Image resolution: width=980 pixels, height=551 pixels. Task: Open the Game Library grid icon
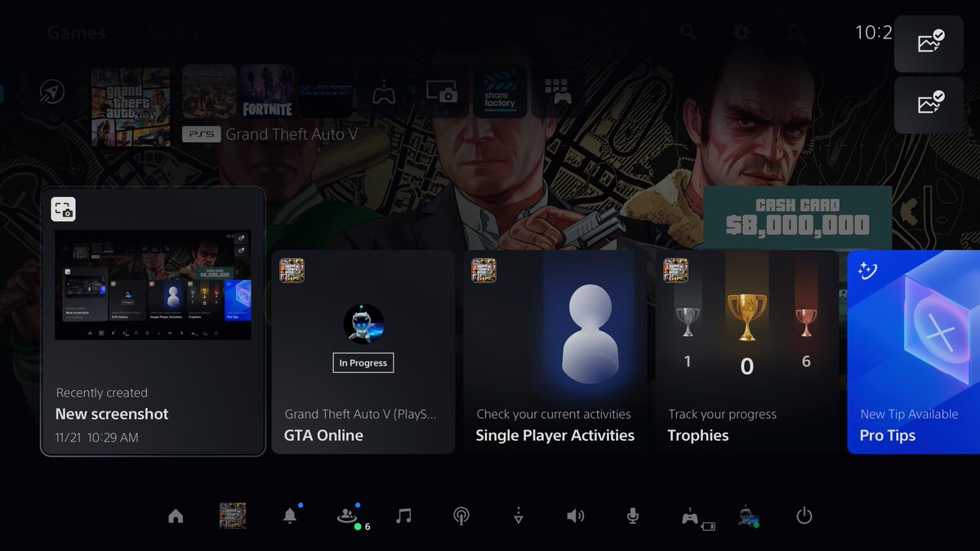click(x=559, y=91)
